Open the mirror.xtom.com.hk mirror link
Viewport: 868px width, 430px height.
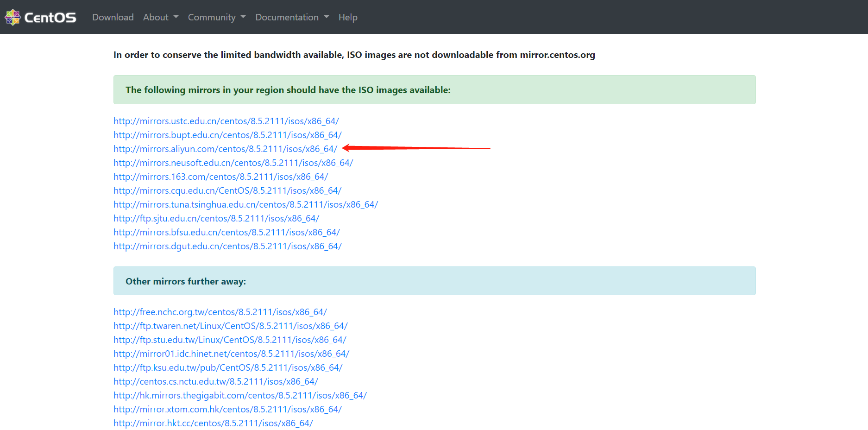(228, 409)
